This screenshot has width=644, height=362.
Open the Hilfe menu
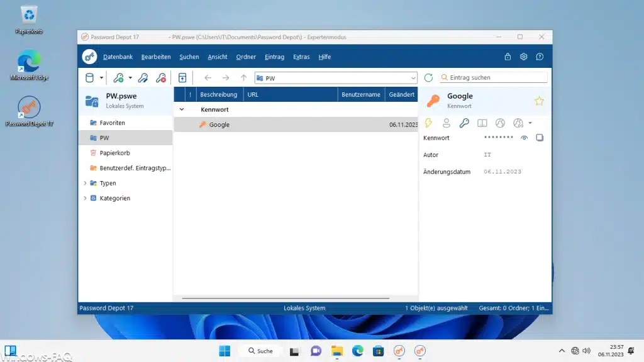click(x=325, y=57)
